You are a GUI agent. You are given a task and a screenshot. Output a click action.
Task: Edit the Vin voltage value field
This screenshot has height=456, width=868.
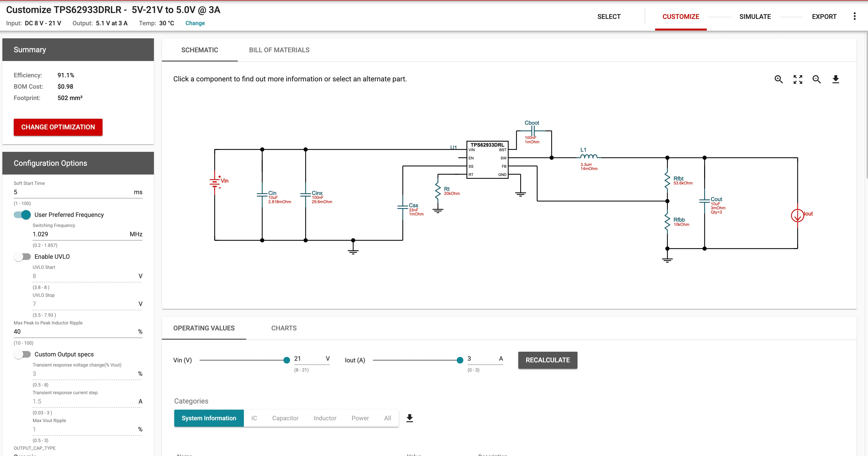312,359
